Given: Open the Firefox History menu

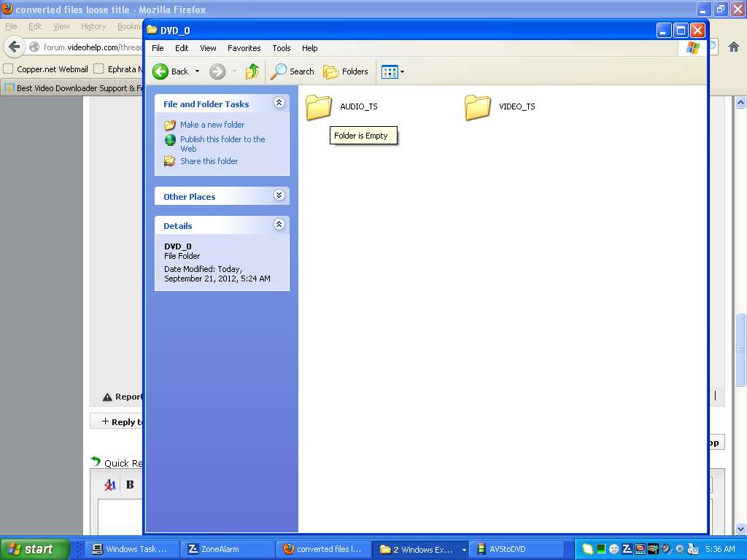Looking at the screenshot, I should (x=93, y=27).
